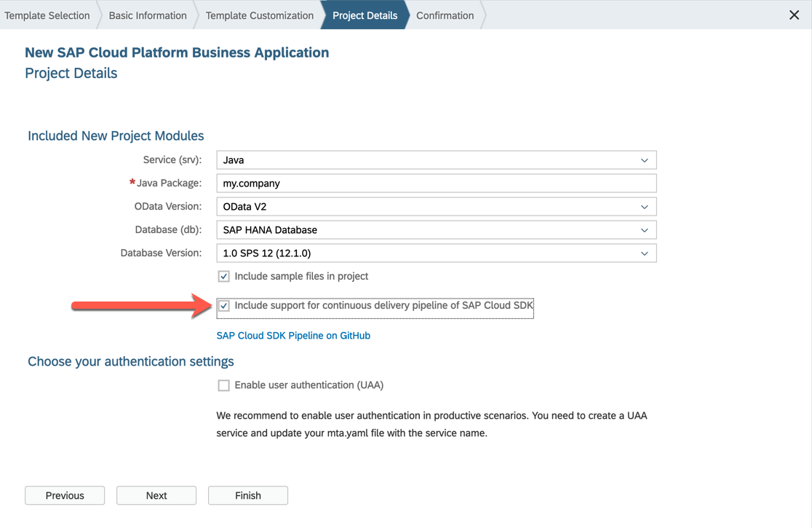812x528 pixels.
Task: Expand the Database Version dropdown
Action: [x=644, y=253]
